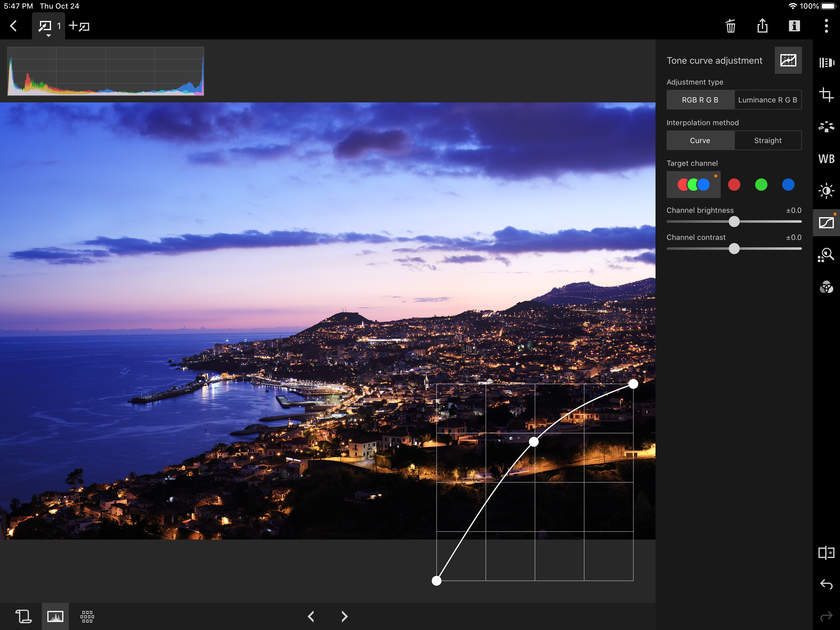Open the three-dot more options menu
The width and height of the screenshot is (840, 630).
[826, 26]
